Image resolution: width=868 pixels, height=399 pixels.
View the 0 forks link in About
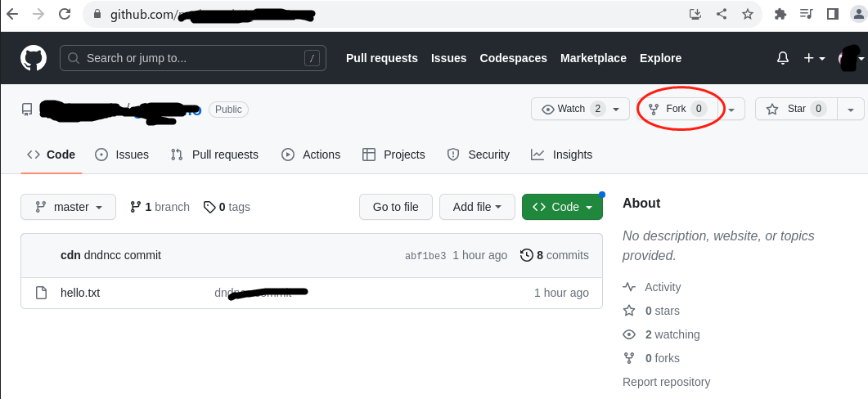(x=651, y=359)
